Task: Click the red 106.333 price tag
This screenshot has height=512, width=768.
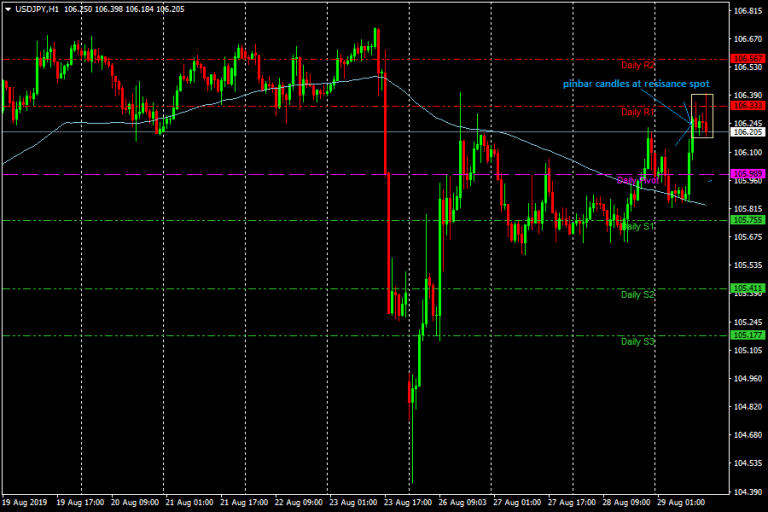Action: [x=747, y=105]
